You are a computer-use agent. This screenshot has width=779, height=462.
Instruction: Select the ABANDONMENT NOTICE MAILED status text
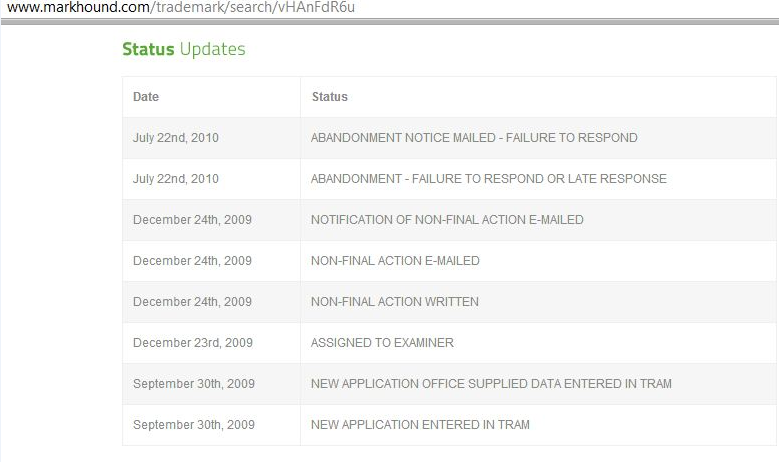pyautogui.click(x=474, y=138)
